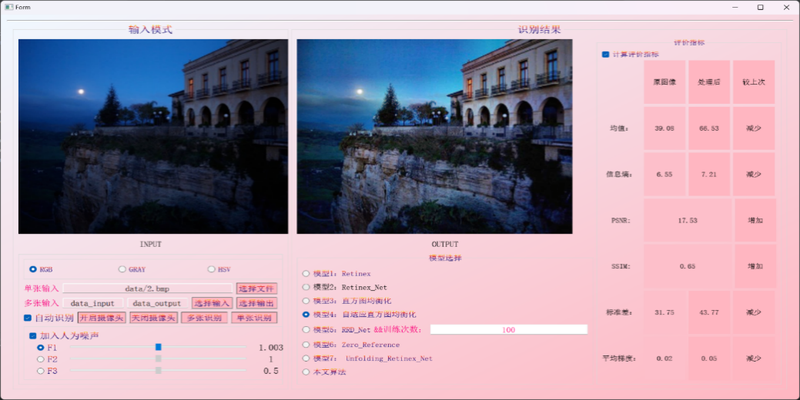Viewport: 800px width, 400px height.
Task: Click the 选择文件 button
Action: 257,288
